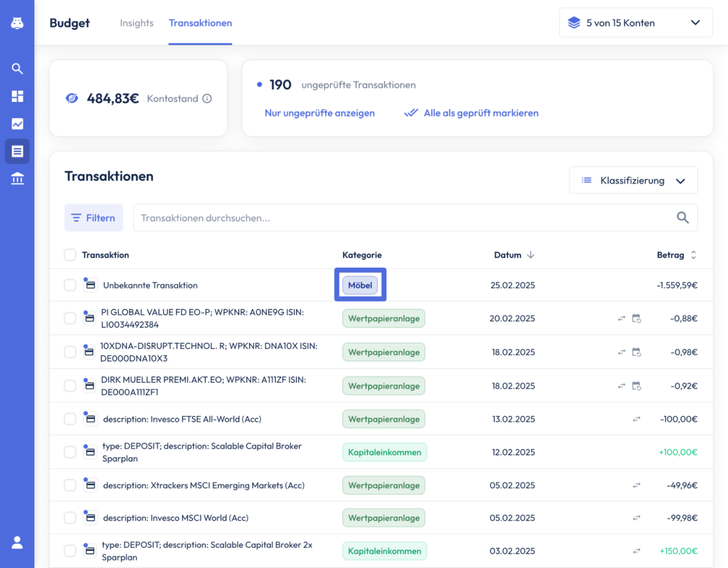
Task: Click Nur ungeprüfte anzeigen link
Action: click(320, 113)
